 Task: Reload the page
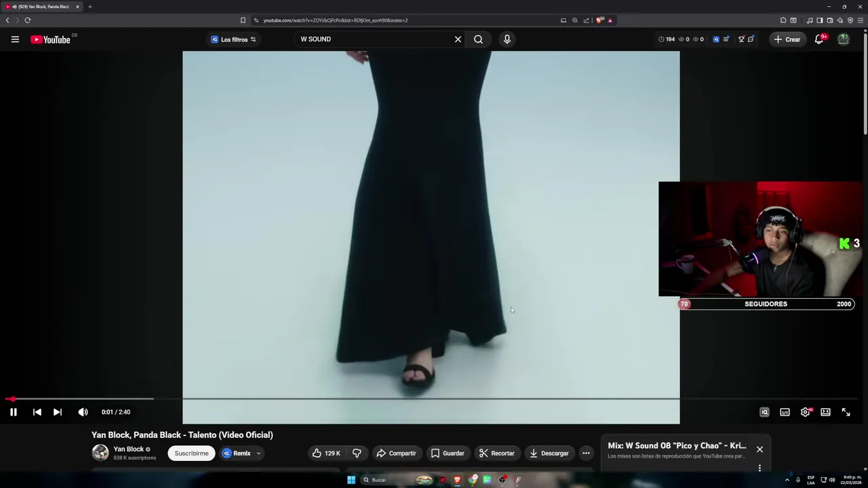tap(27, 20)
